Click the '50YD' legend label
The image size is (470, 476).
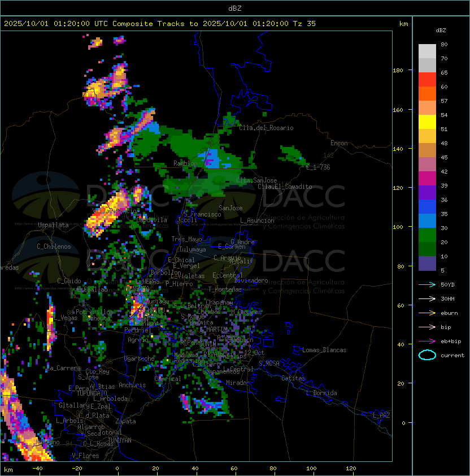tap(447, 285)
